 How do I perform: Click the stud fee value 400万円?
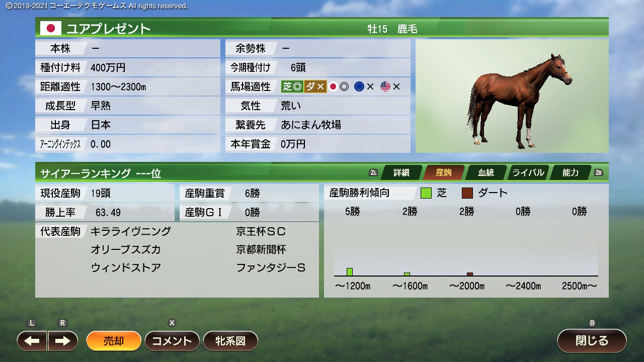pyautogui.click(x=108, y=67)
